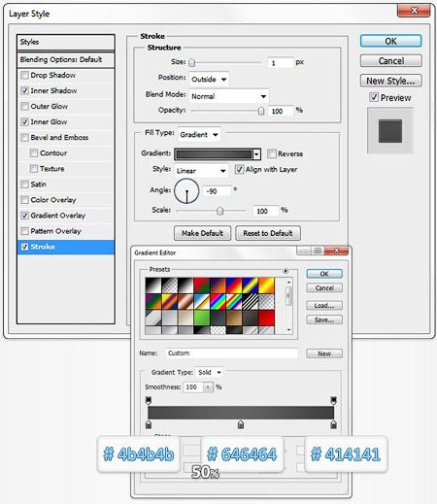Click the stroke gradient preview bar
Image resolution: width=437 pixels, height=504 pixels.
point(214,154)
